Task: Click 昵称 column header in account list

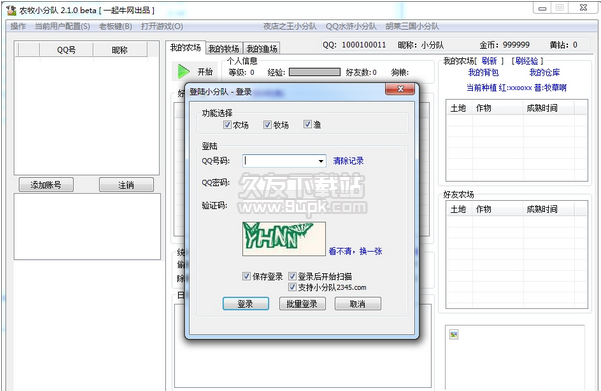Action: (120, 50)
